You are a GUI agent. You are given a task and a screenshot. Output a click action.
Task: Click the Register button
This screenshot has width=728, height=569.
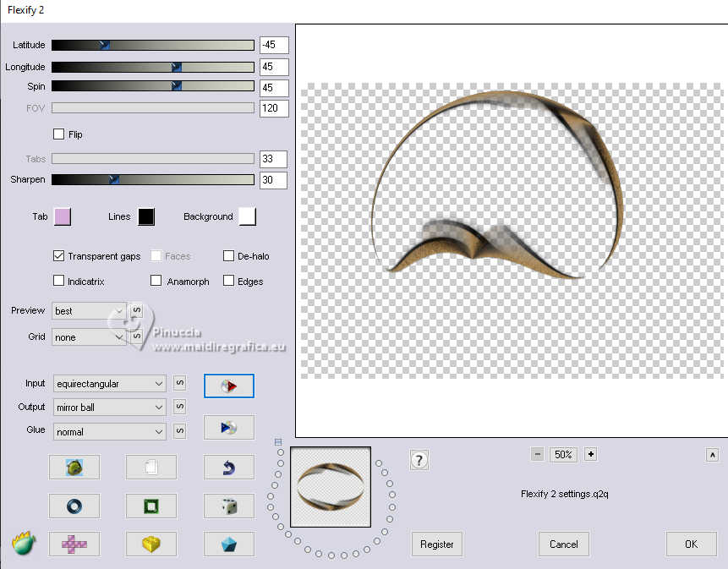point(437,544)
